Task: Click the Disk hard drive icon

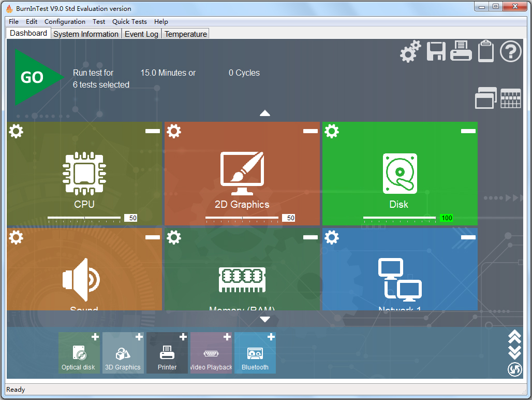Action: [x=400, y=173]
